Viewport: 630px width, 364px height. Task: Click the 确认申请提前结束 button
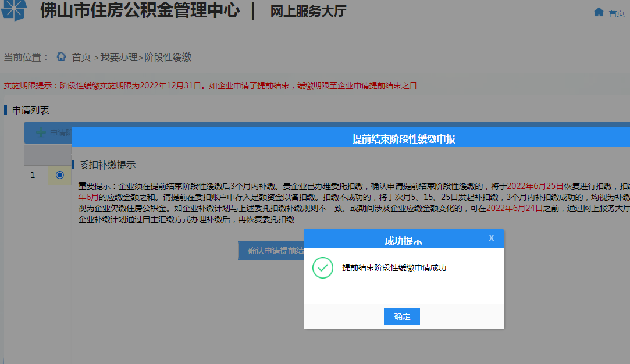269,251
